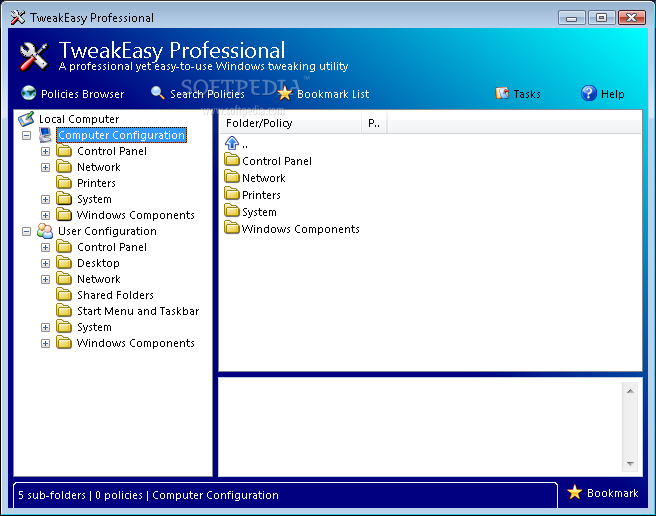
Task: Click Control Panel folder icon in right list
Action: click(231, 160)
